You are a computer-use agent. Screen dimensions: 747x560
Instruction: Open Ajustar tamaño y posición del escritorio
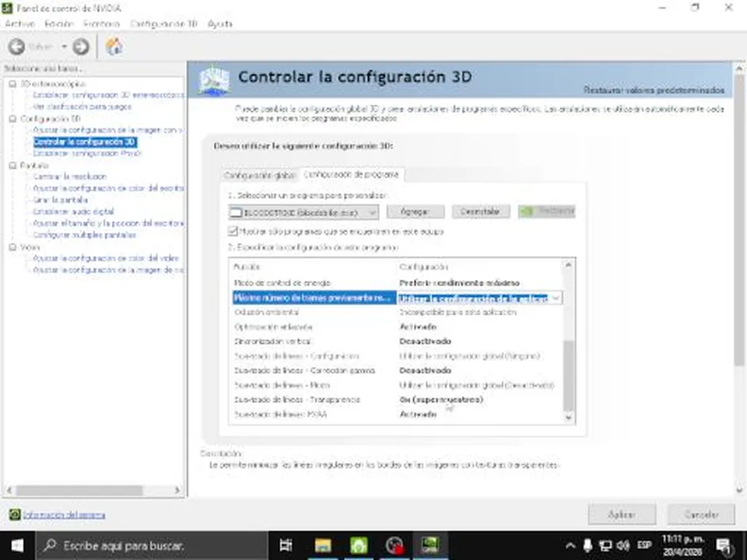(108, 223)
